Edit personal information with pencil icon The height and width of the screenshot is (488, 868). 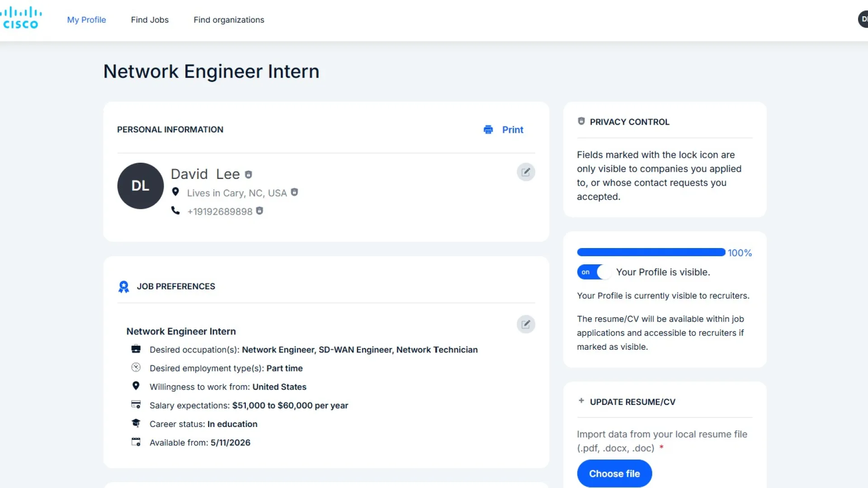[526, 172]
